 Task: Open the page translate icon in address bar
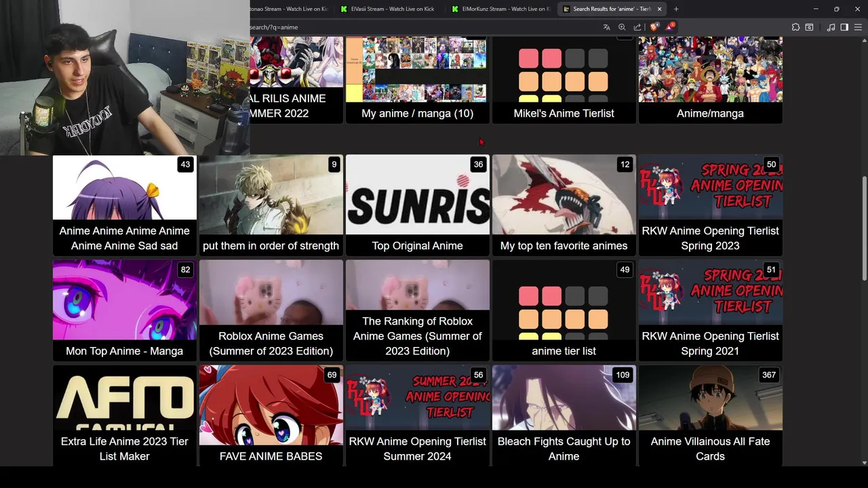point(606,27)
